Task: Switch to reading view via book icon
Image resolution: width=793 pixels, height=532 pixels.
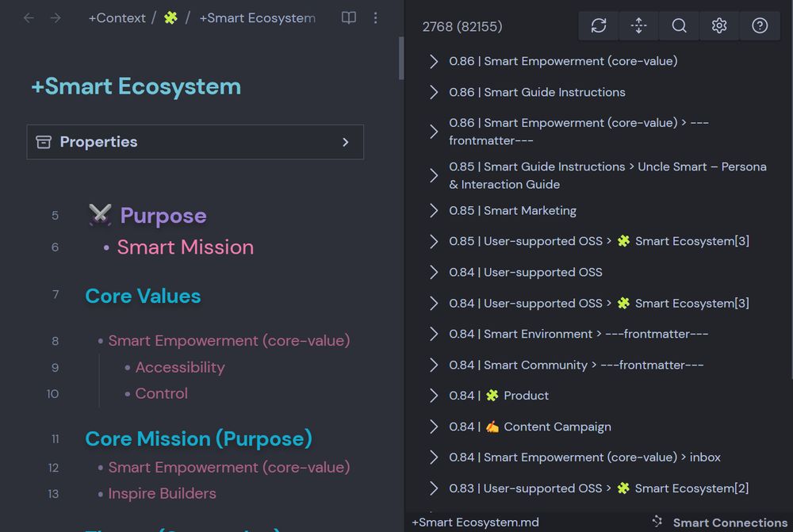Action: click(348, 18)
